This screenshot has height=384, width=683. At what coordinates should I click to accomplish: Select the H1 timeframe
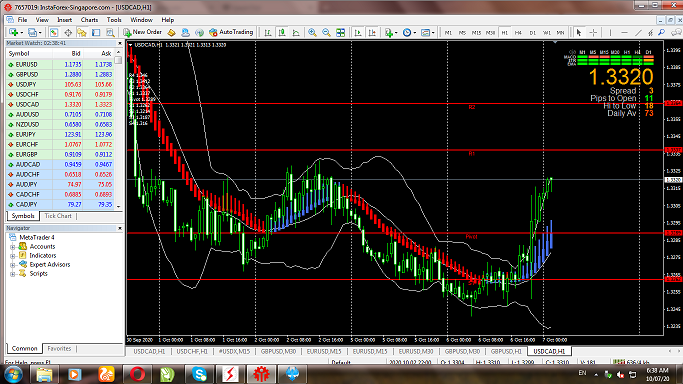[504, 33]
